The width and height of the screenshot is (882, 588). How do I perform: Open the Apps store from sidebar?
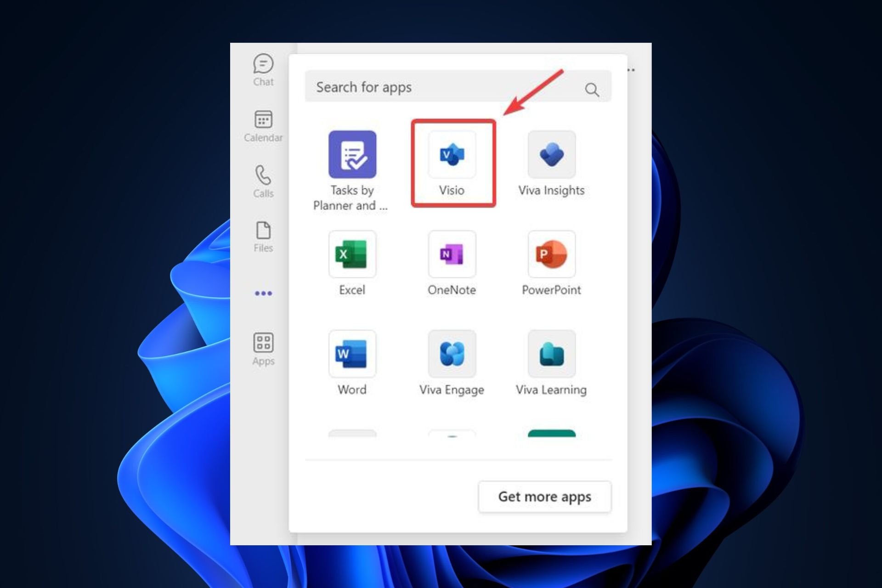point(263,349)
